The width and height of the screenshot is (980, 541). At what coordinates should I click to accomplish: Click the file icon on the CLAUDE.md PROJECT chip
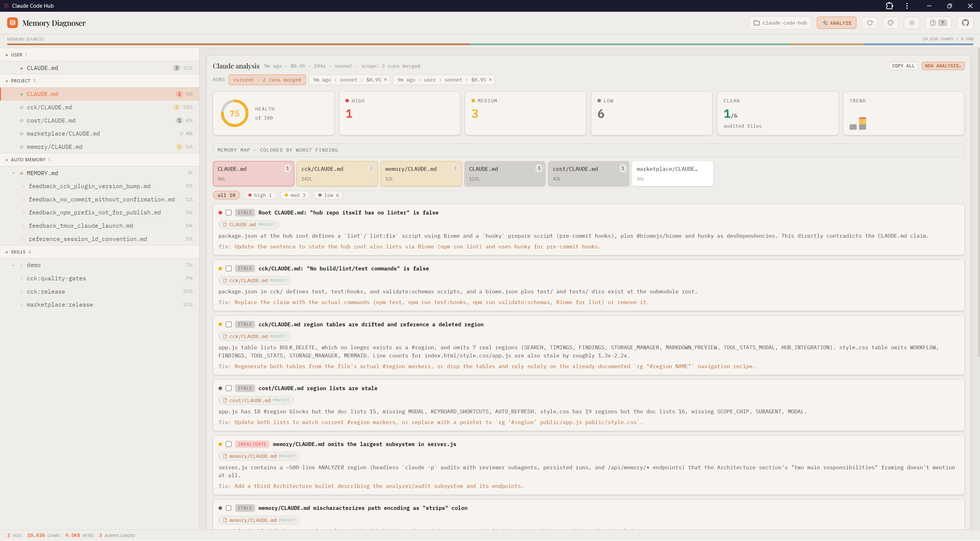(x=225, y=224)
